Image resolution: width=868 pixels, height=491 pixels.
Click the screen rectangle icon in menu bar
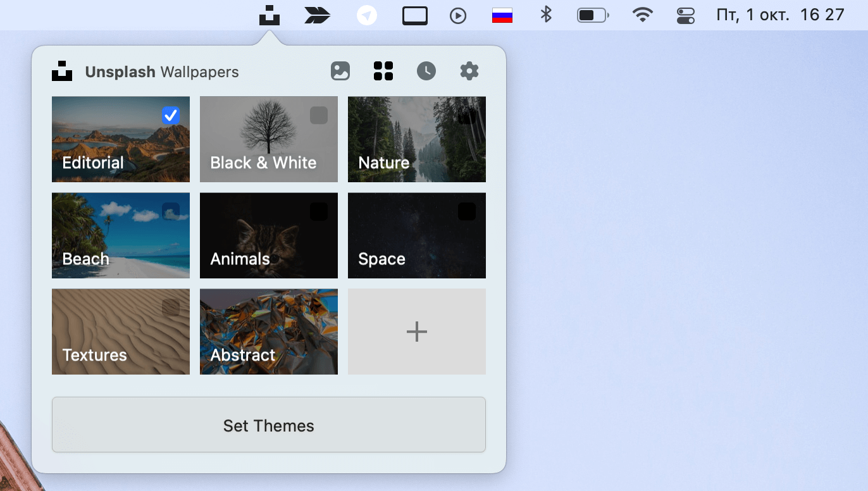click(415, 16)
